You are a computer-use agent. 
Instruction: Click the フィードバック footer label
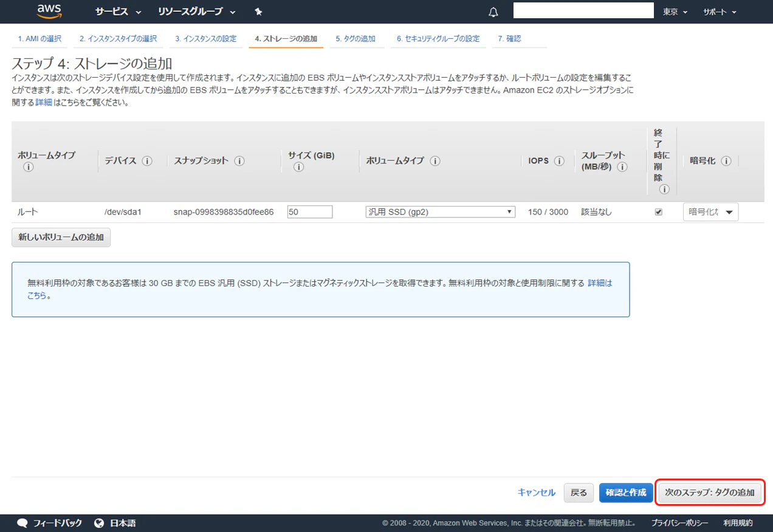pos(57,523)
